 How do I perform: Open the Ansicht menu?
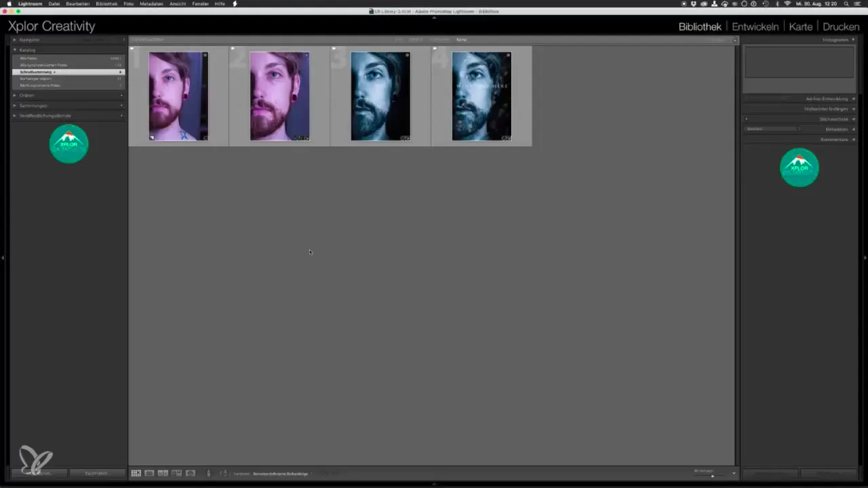tap(178, 3)
